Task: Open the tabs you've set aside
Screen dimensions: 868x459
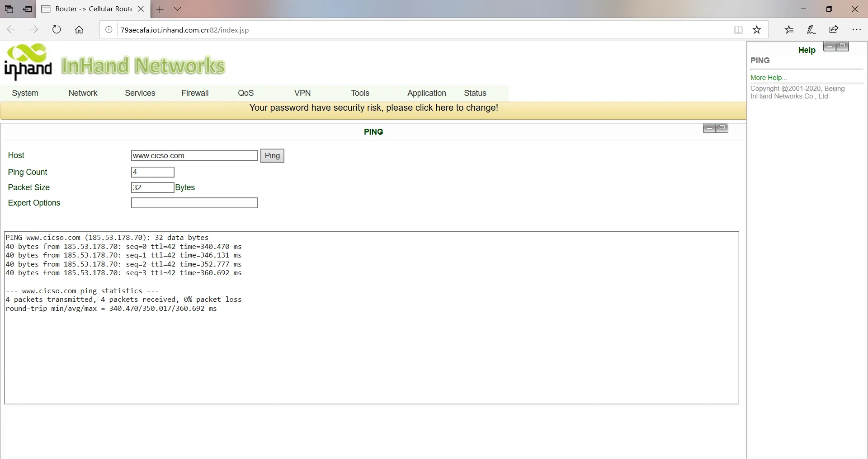Action: click(9, 9)
